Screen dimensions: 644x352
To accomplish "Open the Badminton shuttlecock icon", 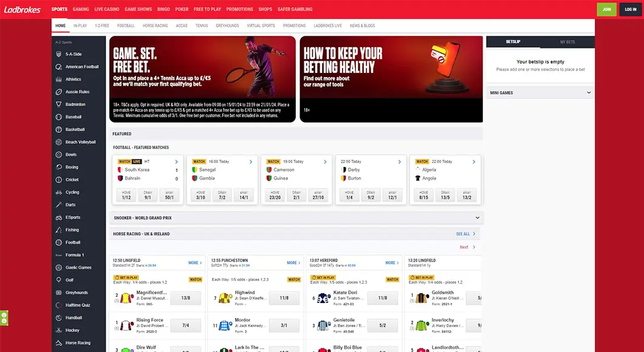I will [x=59, y=104].
